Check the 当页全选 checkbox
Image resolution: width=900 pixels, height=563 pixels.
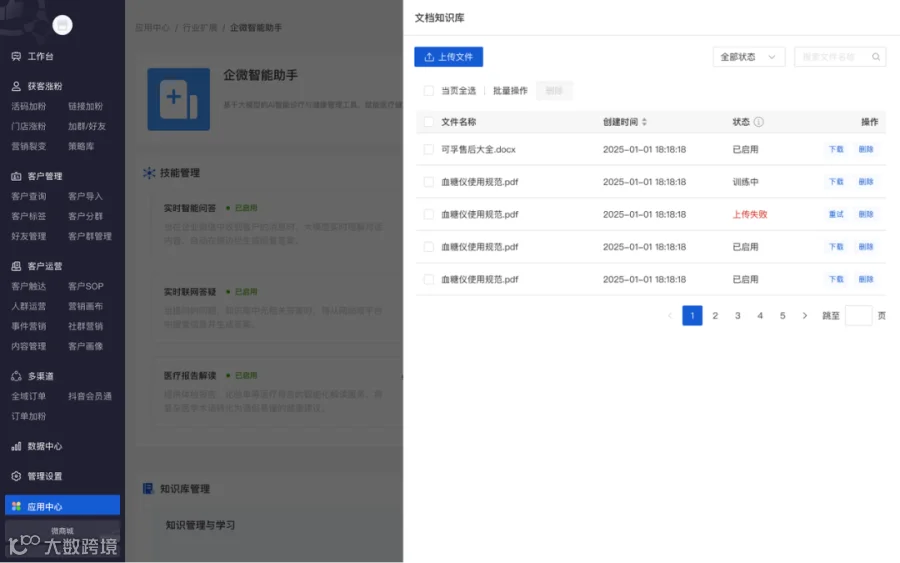click(x=429, y=91)
